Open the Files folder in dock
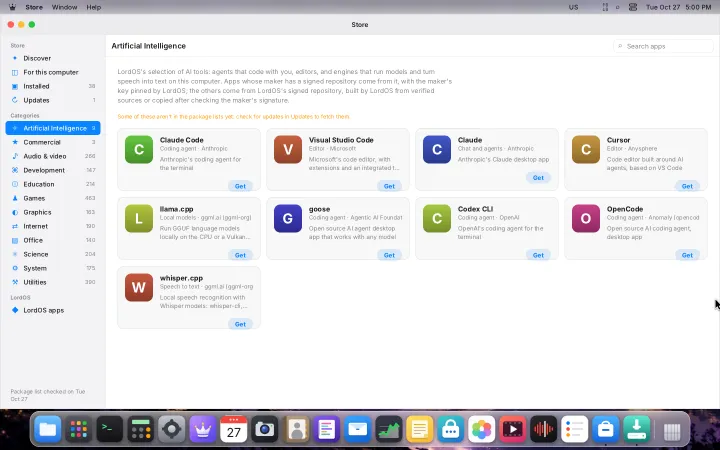The height and width of the screenshot is (450, 720). [x=48, y=430]
